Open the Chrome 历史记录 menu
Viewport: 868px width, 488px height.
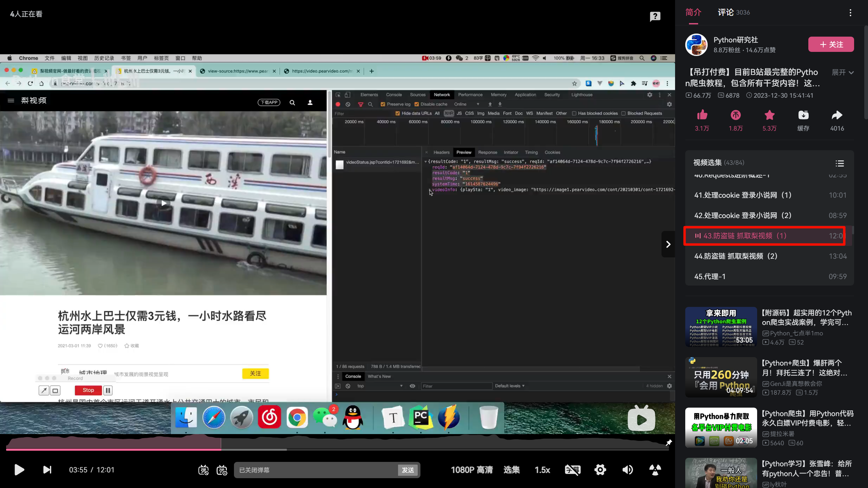coord(104,58)
